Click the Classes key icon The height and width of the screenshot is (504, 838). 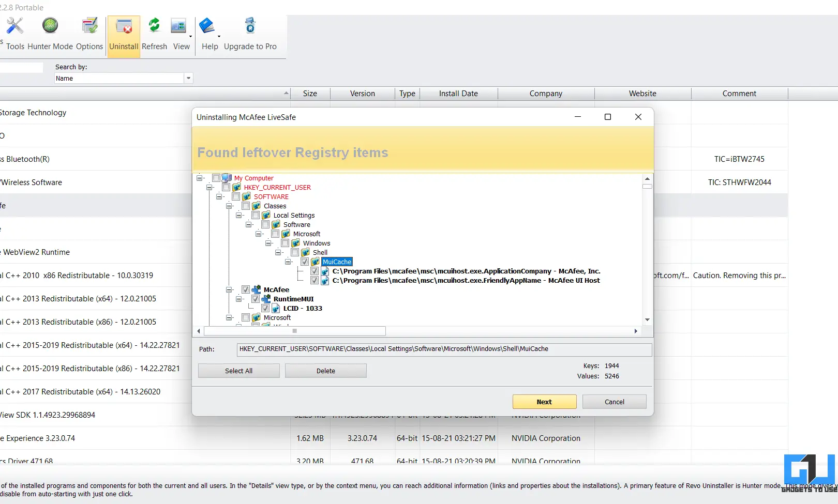256,206
